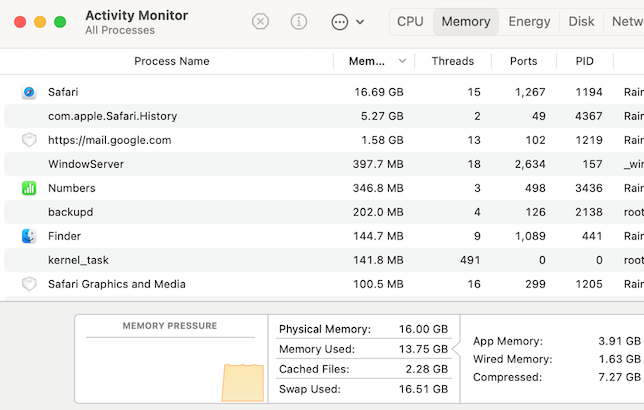This screenshot has width=644, height=410.
Task: Click the 202.0 MB memory value
Action: tap(378, 212)
